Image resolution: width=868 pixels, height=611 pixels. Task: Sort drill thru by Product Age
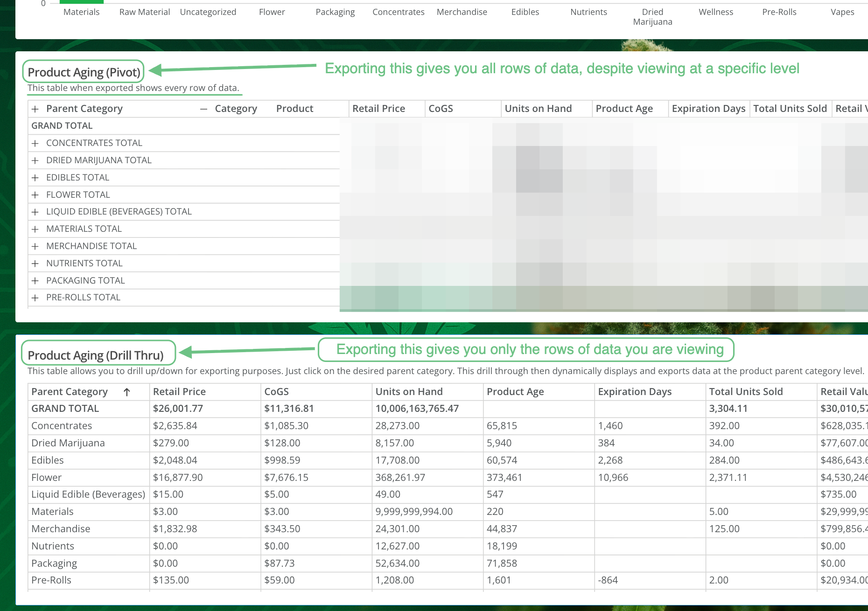515,392
